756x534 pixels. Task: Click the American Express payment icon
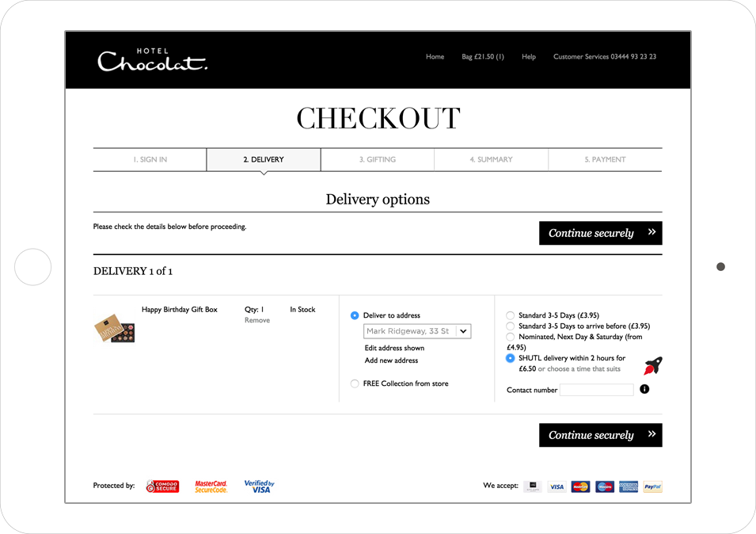pyautogui.click(x=628, y=486)
